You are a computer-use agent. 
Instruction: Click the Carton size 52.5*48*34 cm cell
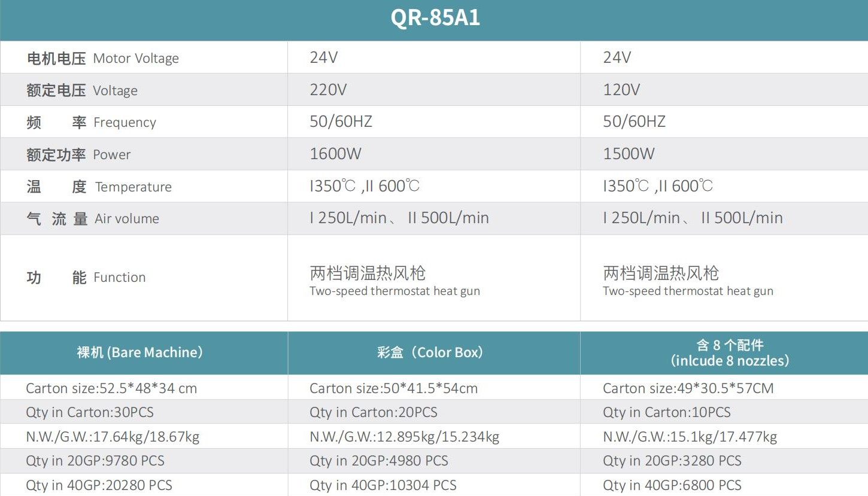(111, 388)
